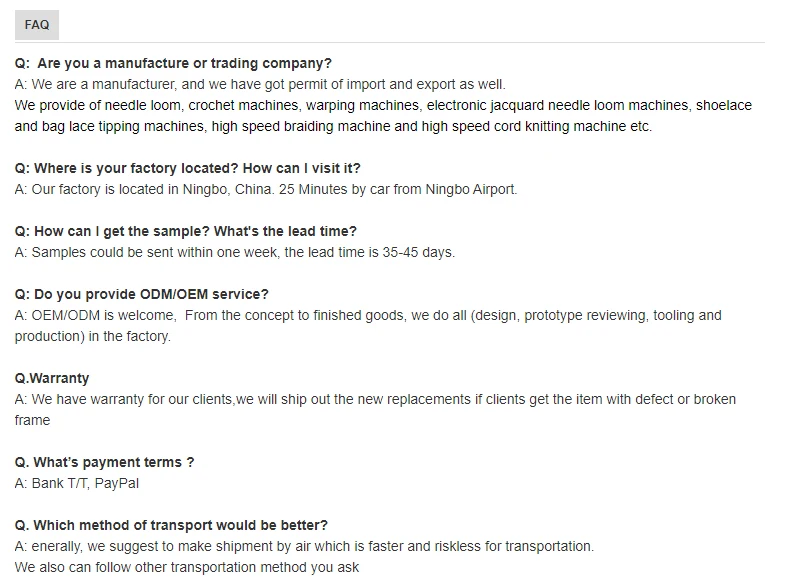The height and width of the screenshot is (583, 791).
Task: Click the answer about shipping new replacements
Action: pyautogui.click(x=375, y=399)
